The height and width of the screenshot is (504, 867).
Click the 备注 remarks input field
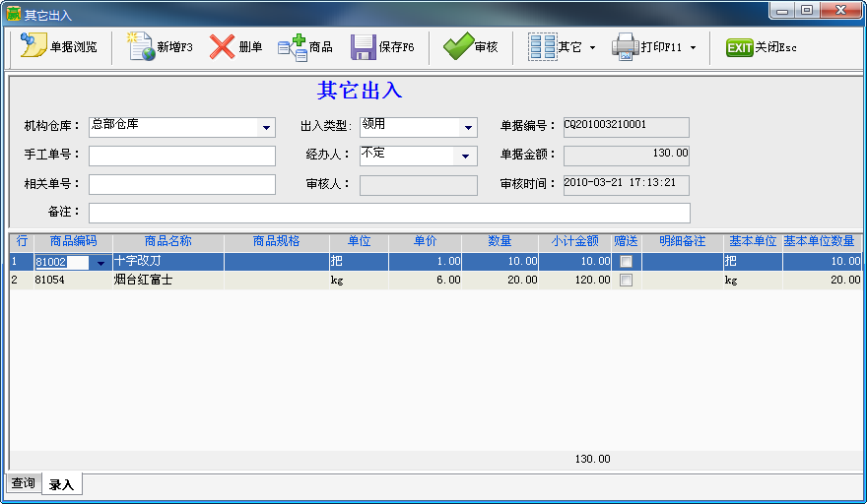pos(389,214)
